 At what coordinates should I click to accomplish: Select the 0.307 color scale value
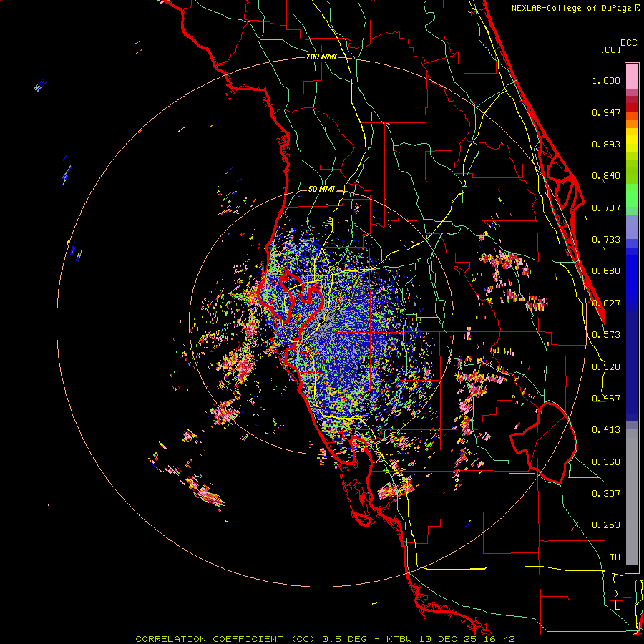click(x=606, y=494)
